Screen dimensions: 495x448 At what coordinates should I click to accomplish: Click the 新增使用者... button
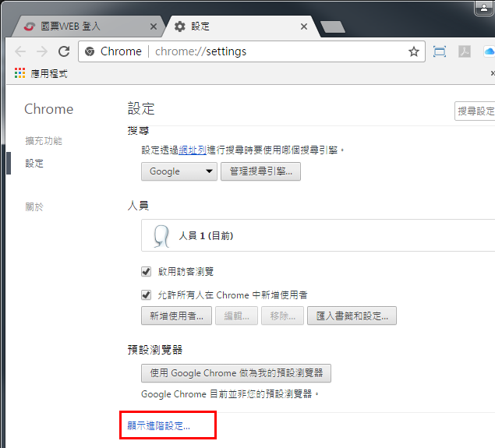pos(176,316)
